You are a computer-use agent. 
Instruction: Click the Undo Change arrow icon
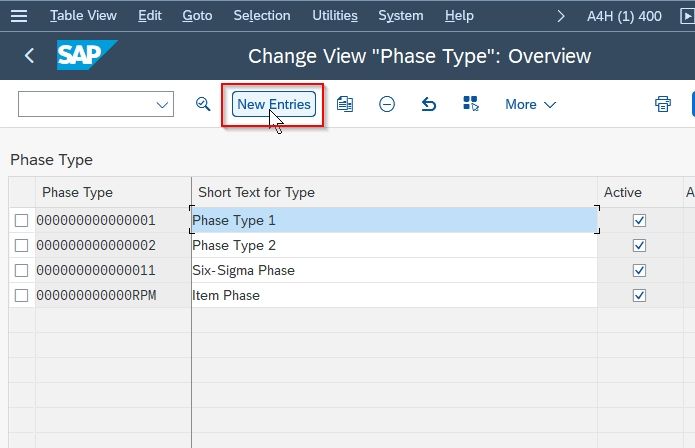429,105
